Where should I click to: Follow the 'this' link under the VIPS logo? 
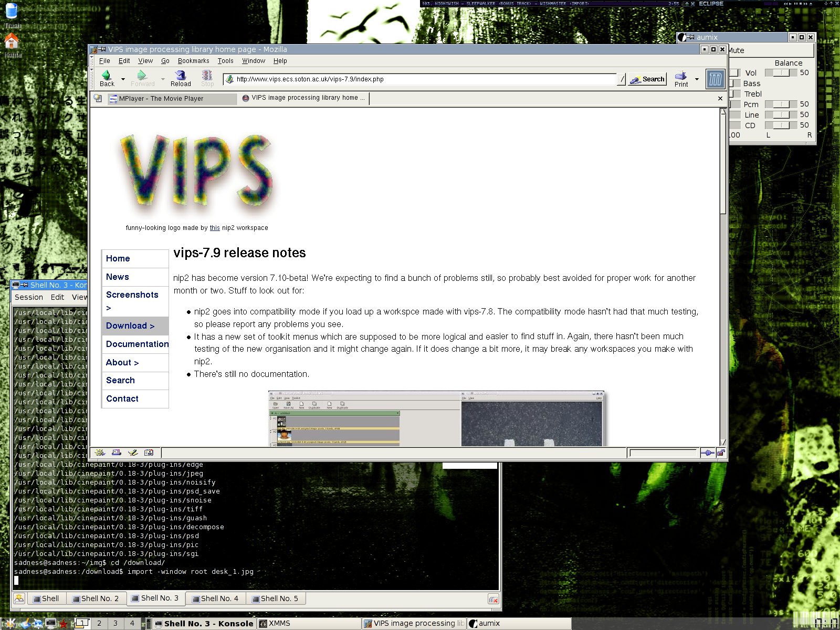215,228
